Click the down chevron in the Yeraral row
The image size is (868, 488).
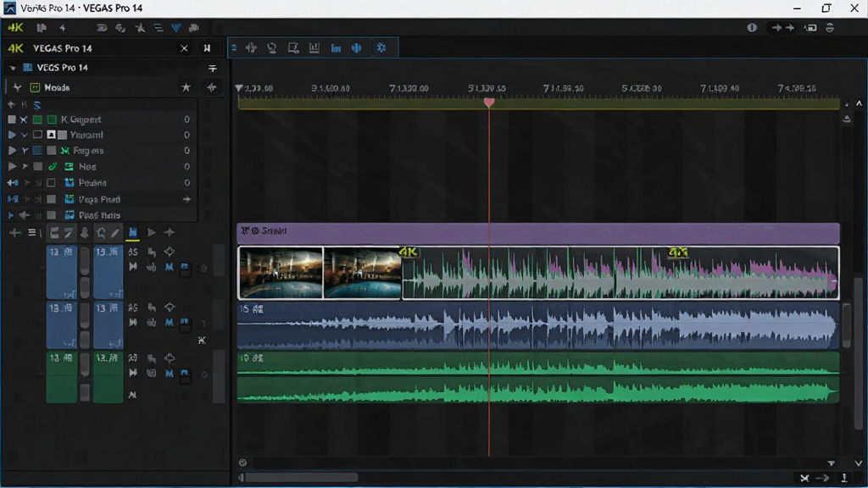click(x=25, y=135)
